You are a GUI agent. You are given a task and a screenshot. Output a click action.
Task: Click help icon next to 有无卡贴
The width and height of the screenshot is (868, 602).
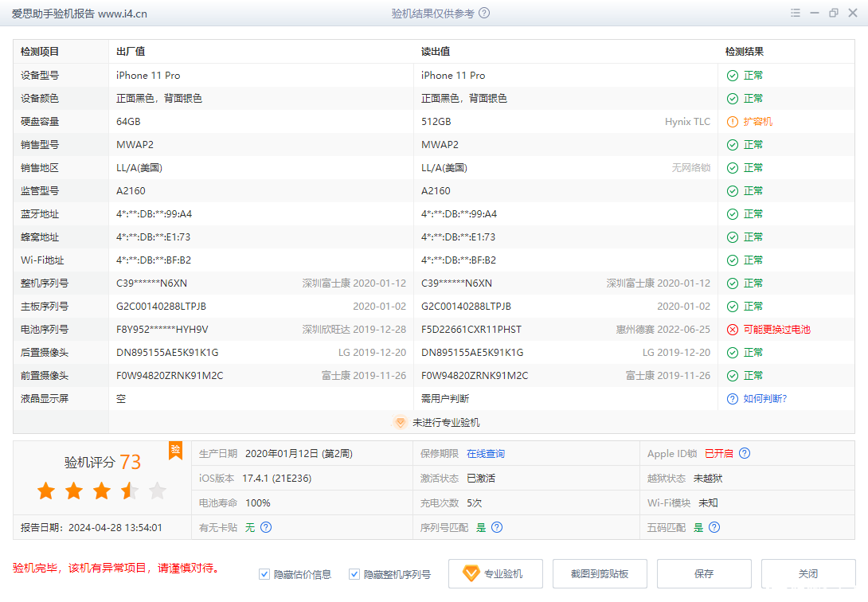[x=266, y=527]
